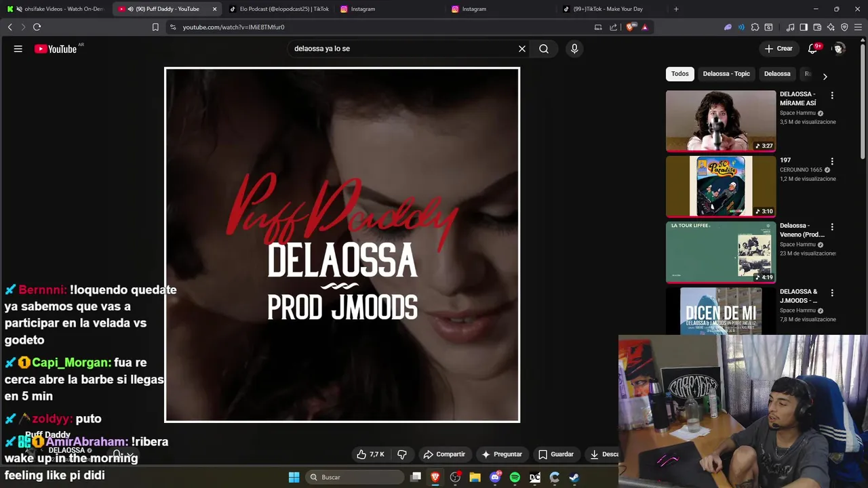Viewport: 868px width, 488px height.
Task: Toggle the browser sidebar panel icon
Action: click(x=804, y=27)
